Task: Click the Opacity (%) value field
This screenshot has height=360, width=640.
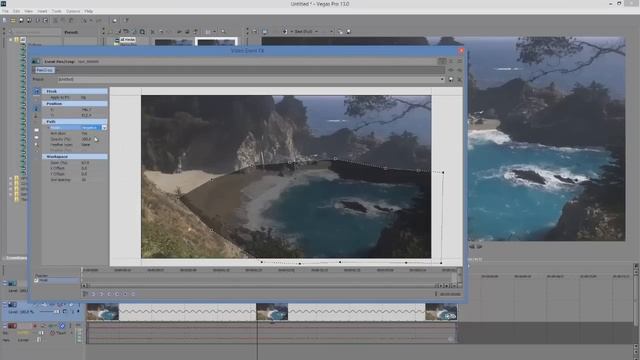Action: (86, 139)
